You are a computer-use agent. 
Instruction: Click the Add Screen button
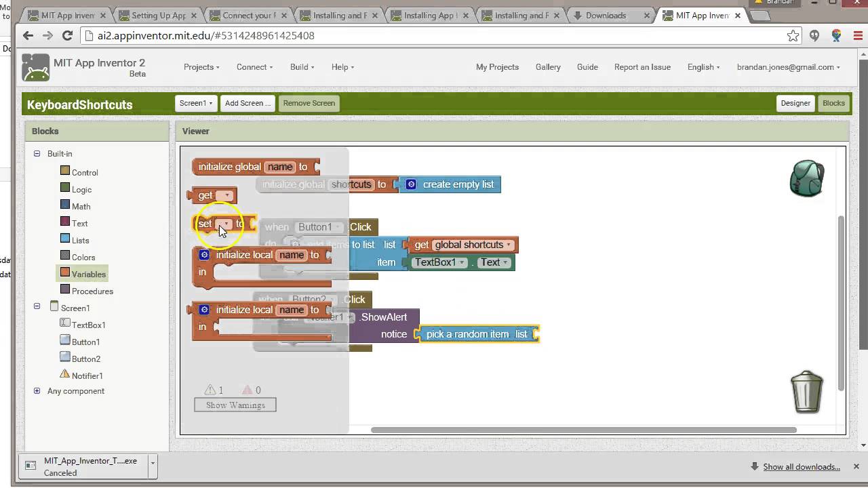point(248,103)
